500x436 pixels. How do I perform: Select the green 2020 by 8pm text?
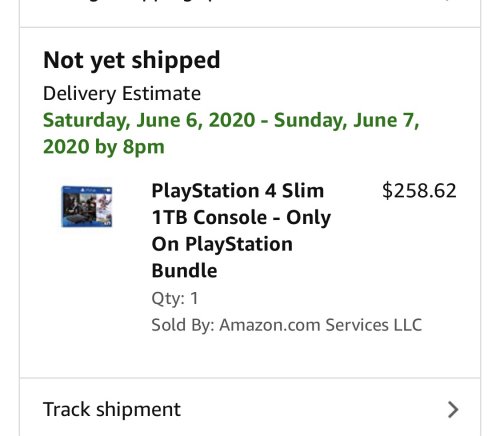tap(104, 147)
